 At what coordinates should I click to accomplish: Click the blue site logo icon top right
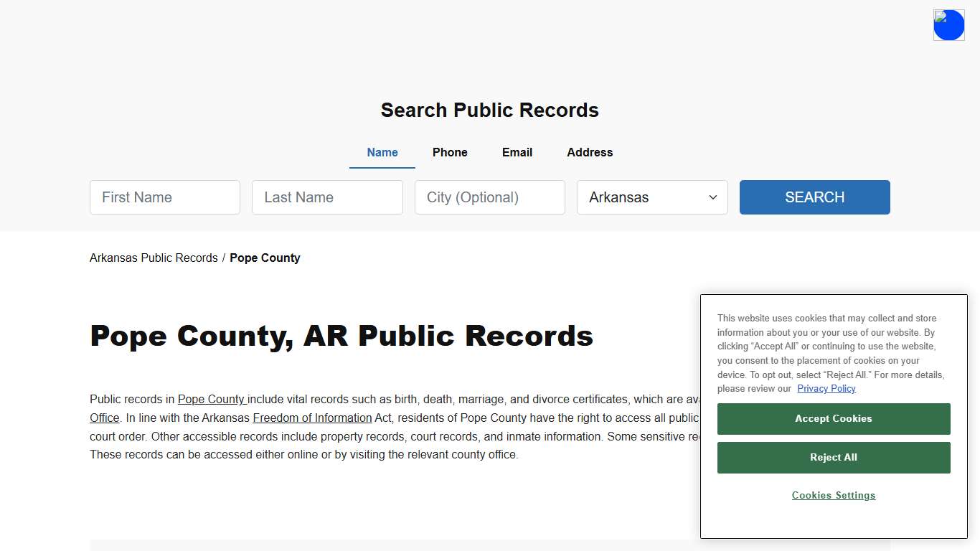click(948, 24)
